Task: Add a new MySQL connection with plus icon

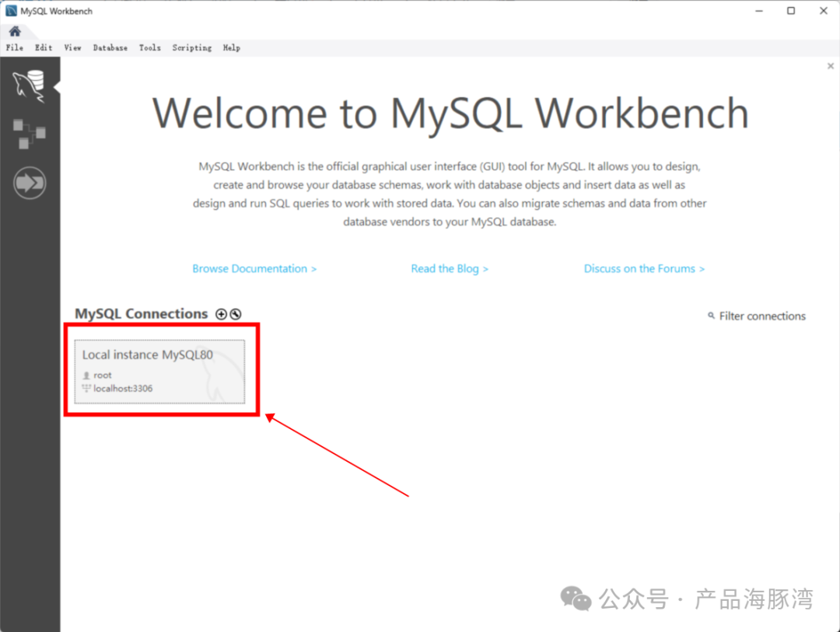Action: [221, 314]
